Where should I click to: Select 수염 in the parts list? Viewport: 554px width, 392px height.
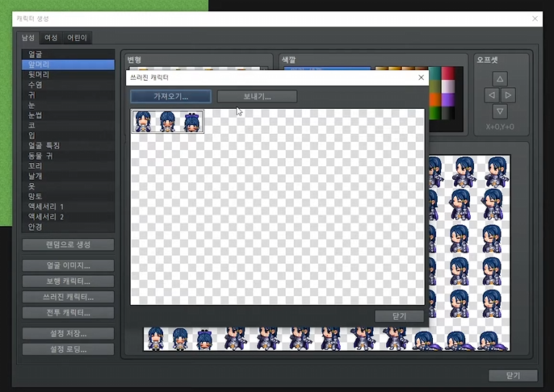click(68, 85)
